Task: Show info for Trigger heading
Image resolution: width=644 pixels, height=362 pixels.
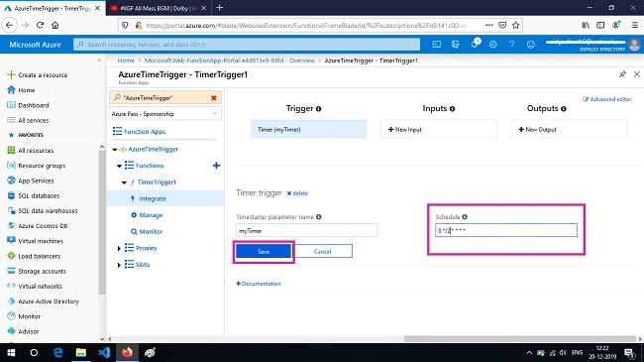Action: 318,109
